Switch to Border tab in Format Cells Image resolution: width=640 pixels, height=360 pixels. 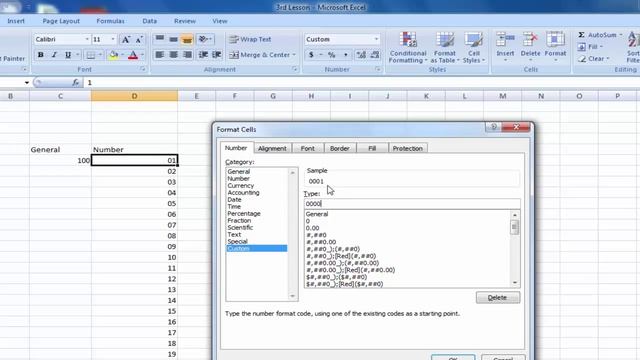pyautogui.click(x=340, y=149)
